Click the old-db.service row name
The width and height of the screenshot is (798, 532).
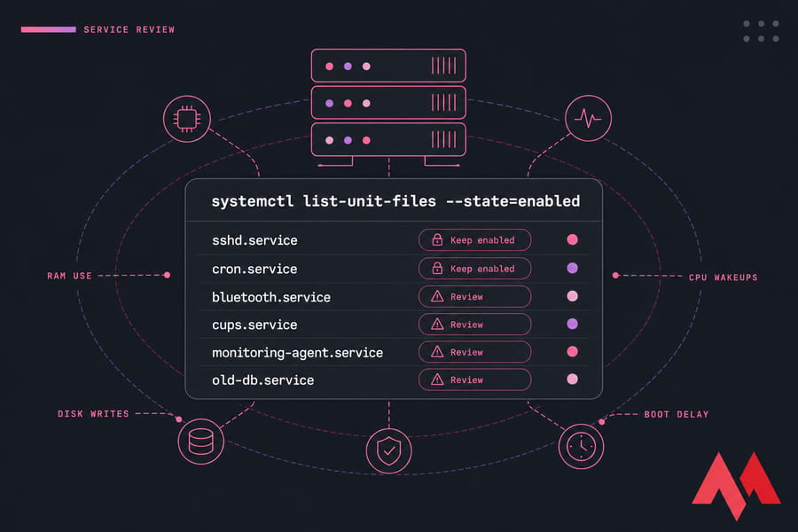pyautogui.click(x=262, y=380)
